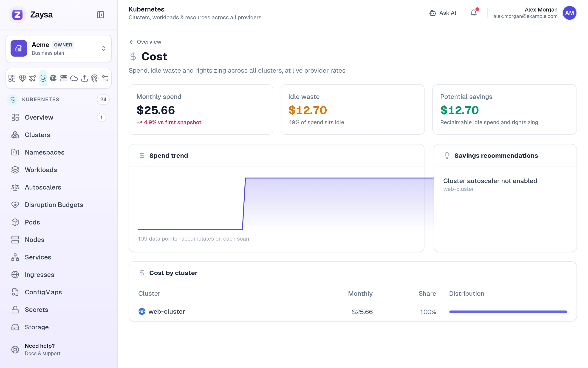Screen dimensions: 588x368
Task: Click the Zaysa logo
Action: click(17, 14)
